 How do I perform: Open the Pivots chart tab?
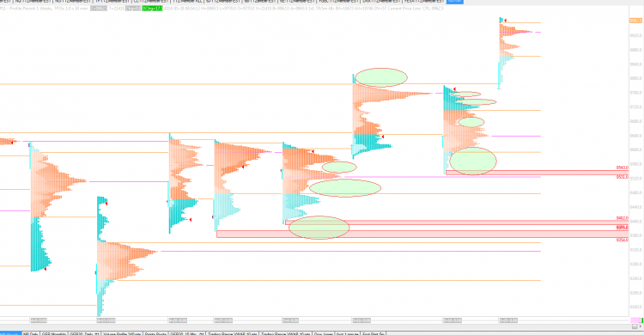tap(155, 334)
